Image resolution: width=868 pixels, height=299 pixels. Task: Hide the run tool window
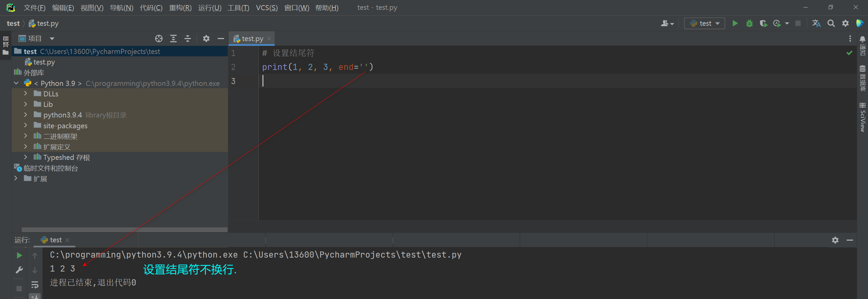click(850, 240)
